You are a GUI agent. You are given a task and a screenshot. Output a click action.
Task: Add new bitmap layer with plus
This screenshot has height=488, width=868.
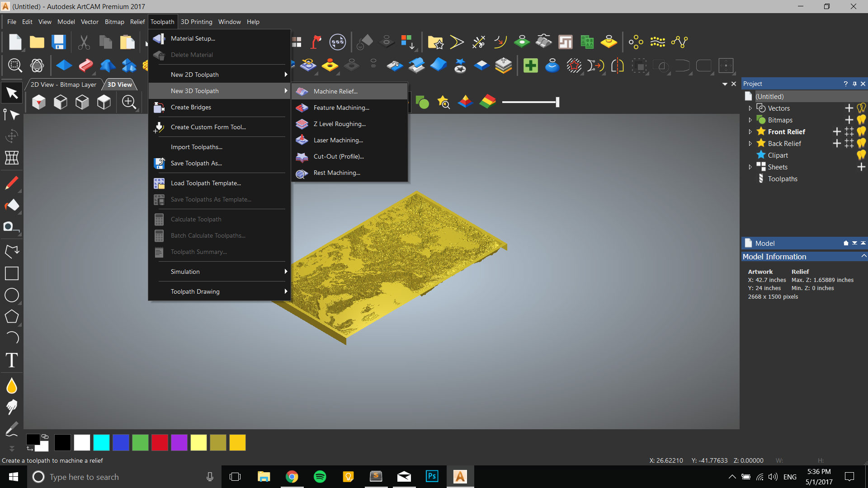tap(849, 120)
